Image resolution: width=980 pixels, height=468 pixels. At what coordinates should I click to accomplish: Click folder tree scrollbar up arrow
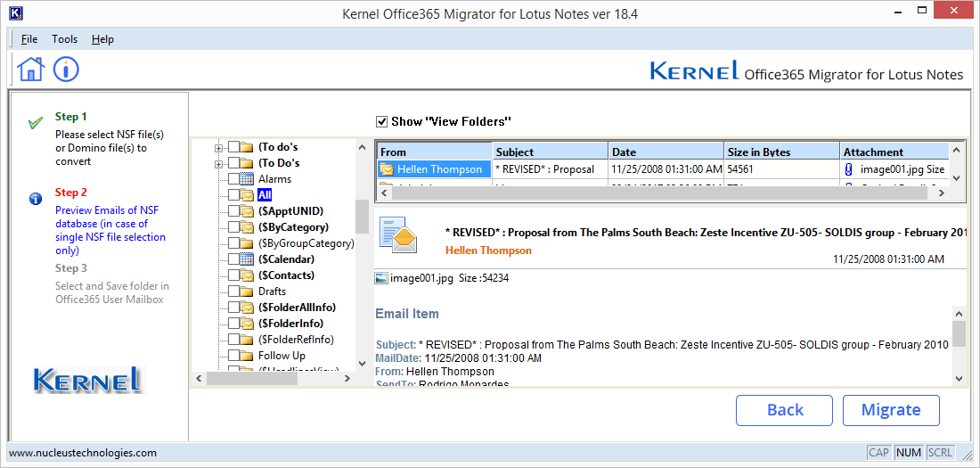[x=362, y=147]
